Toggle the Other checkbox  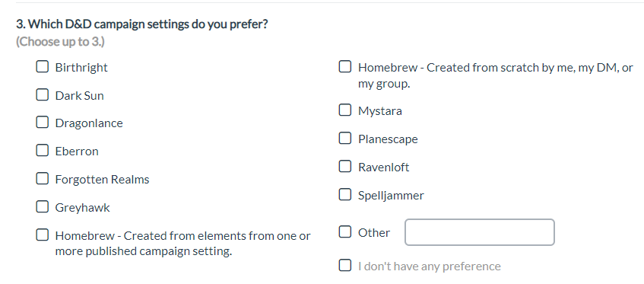point(345,232)
